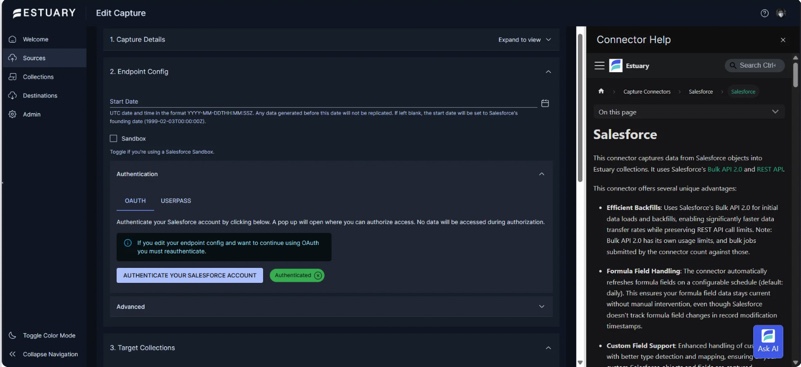
Task: Switch to the USERPASS tab
Action: click(x=176, y=201)
